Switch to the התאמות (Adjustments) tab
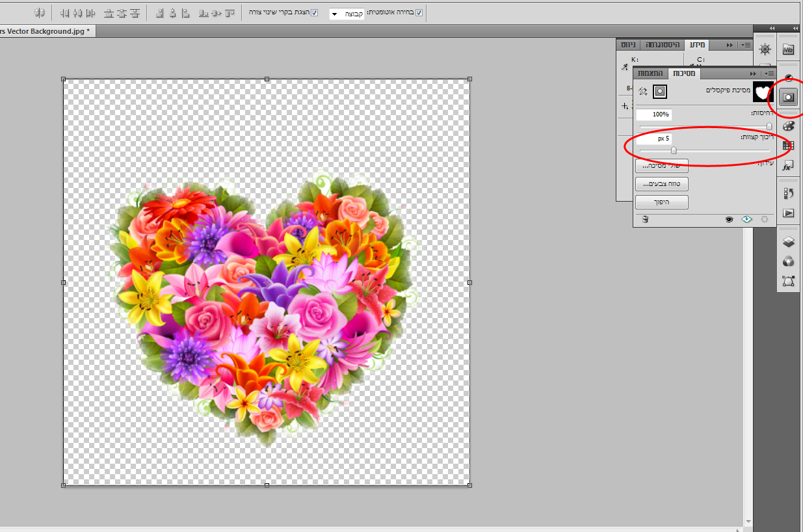The height and width of the screenshot is (532, 803). point(650,73)
